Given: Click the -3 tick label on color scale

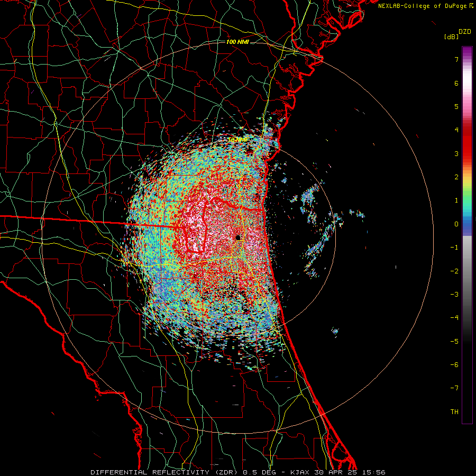Looking at the screenshot, I should coord(454,295).
